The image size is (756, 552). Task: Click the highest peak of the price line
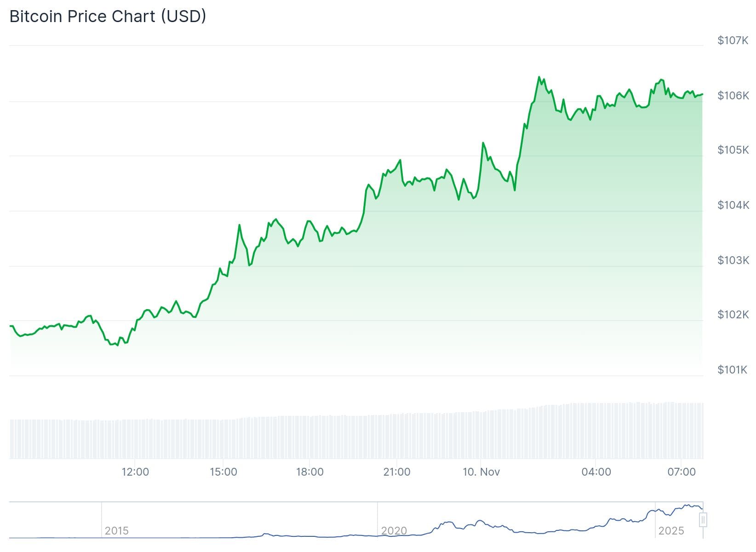(x=539, y=77)
